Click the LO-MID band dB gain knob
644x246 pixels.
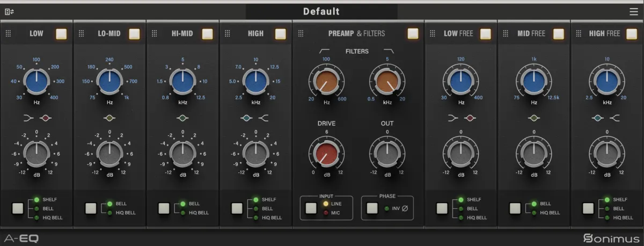(109, 155)
